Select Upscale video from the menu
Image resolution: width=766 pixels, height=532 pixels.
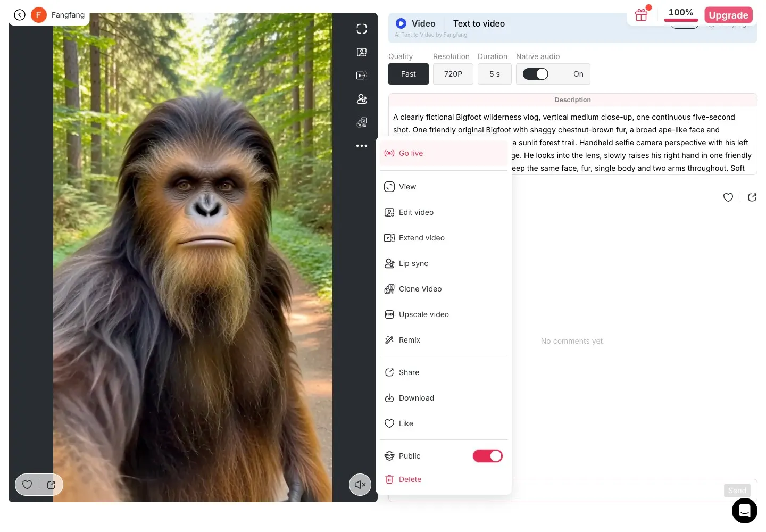[x=444, y=314]
